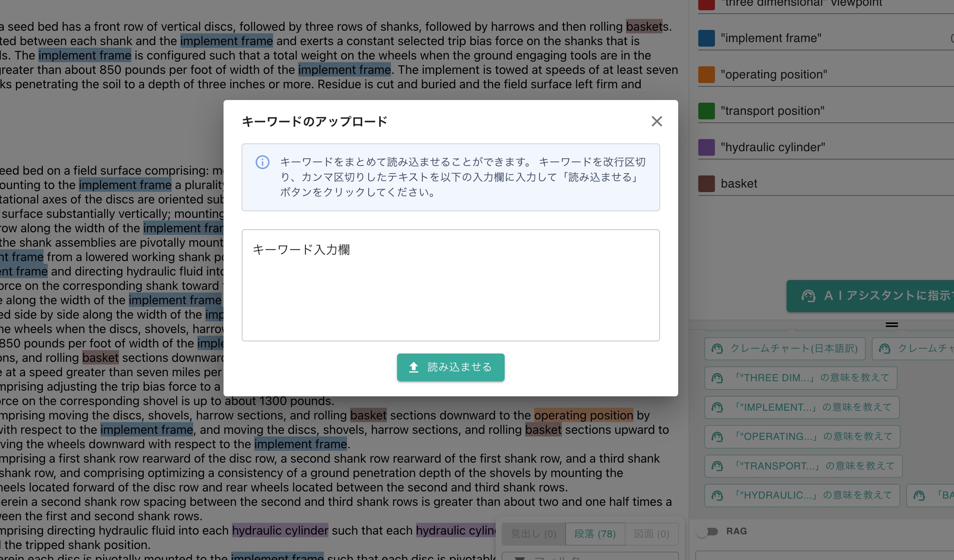Click the AIアシスタントに指示 button
Screen dimensions: 954x560
tap(870, 296)
